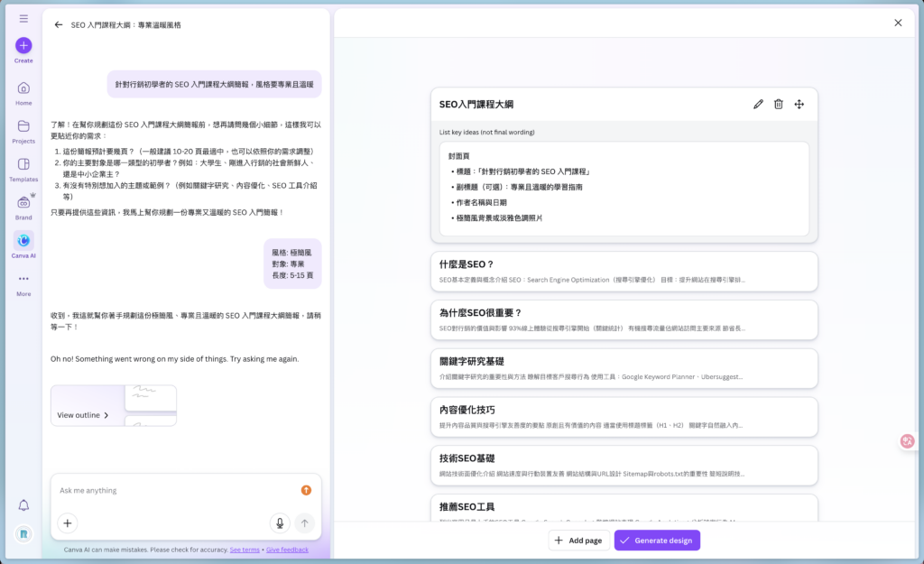Toggle the hamburger menu to collapse sidebar
Viewport: 924px width, 564px height.
coord(23,18)
